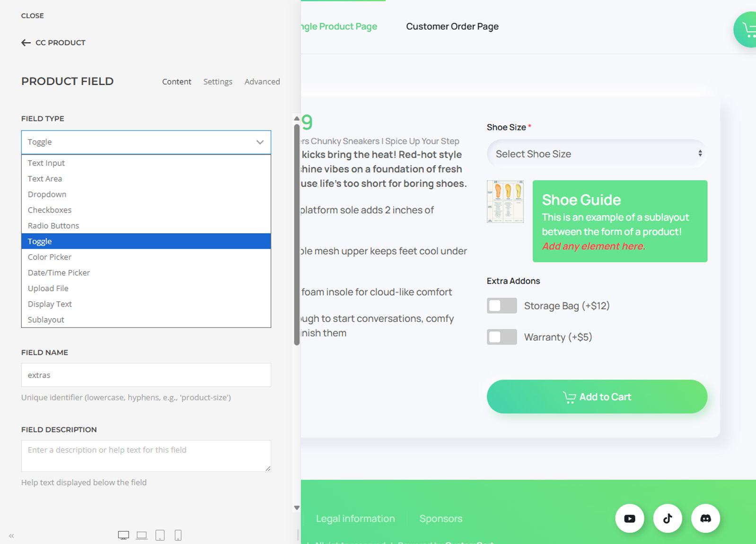Open the Discord social icon
This screenshot has height=544, width=756.
705,518
